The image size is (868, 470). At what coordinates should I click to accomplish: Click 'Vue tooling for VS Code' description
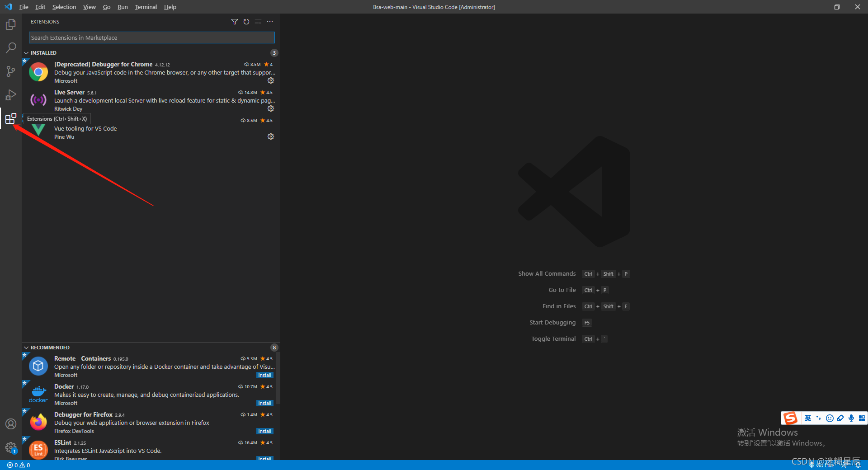coord(85,128)
